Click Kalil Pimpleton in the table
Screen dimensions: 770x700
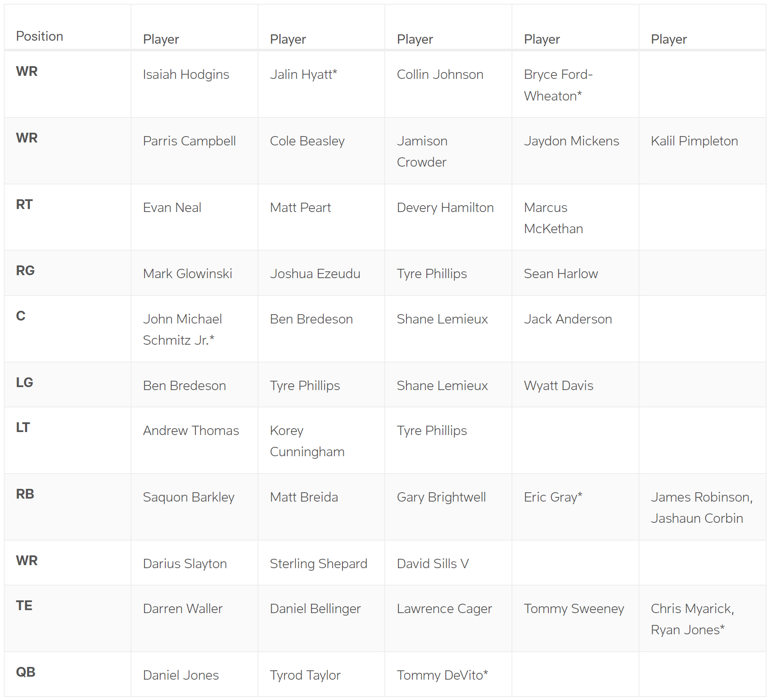tap(694, 141)
